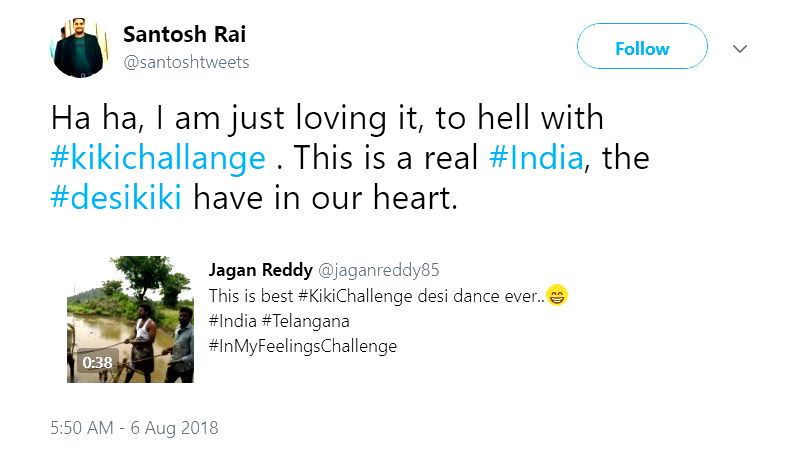The width and height of the screenshot is (800, 453).
Task: Open Santosh Rai's profile picture
Action: coord(80,47)
